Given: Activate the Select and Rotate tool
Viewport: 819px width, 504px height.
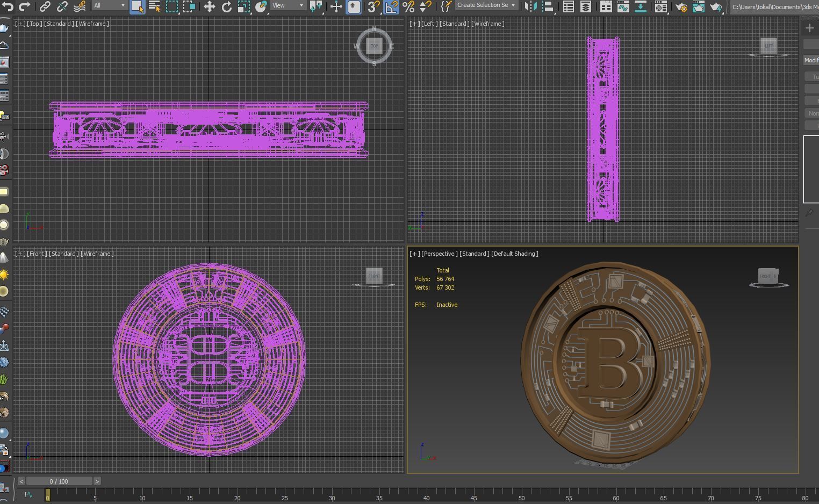Looking at the screenshot, I should [x=227, y=6].
